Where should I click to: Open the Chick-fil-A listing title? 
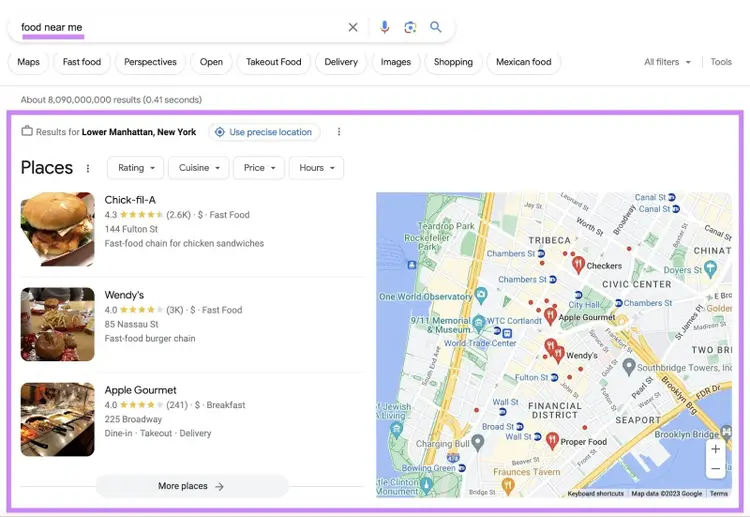click(x=130, y=200)
